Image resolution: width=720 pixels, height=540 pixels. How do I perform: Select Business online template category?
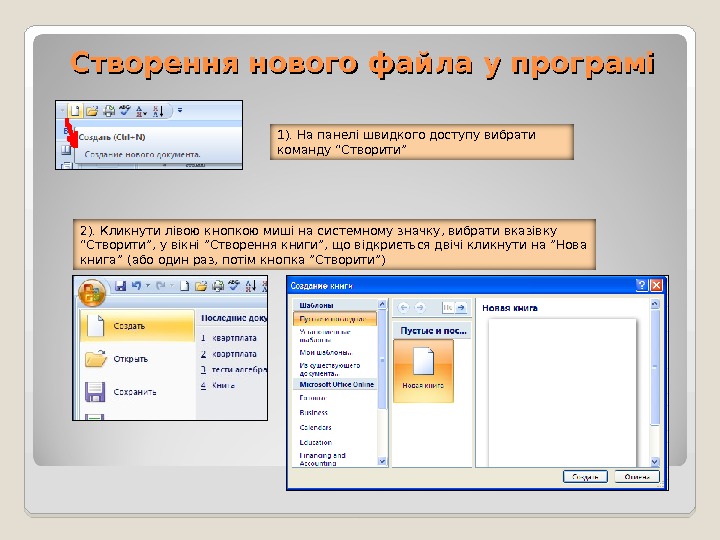314,412
